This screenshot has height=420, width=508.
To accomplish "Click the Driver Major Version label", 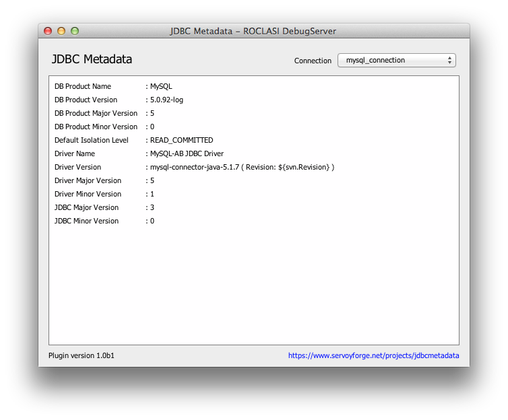I will pyautogui.click(x=88, y=180).
